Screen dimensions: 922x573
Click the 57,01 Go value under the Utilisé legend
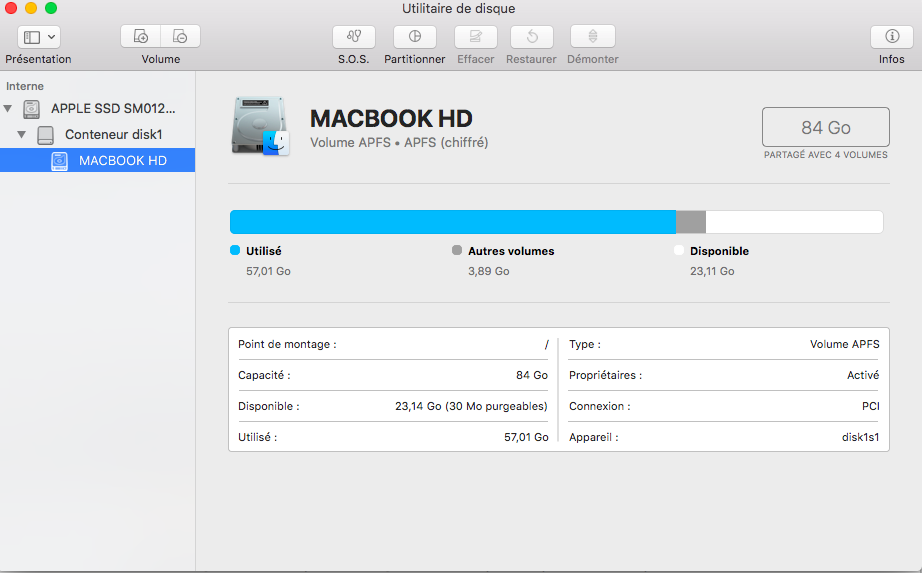click(x=268, y=271)
